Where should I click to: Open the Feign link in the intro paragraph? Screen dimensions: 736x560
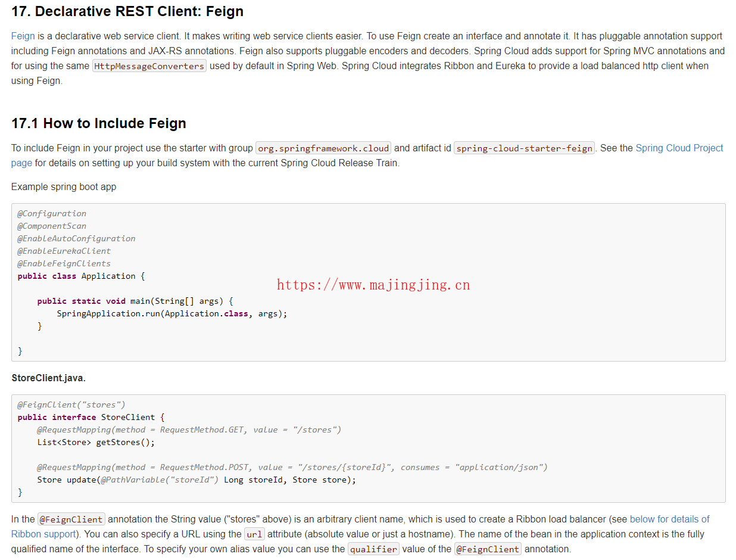pos(23,36)
